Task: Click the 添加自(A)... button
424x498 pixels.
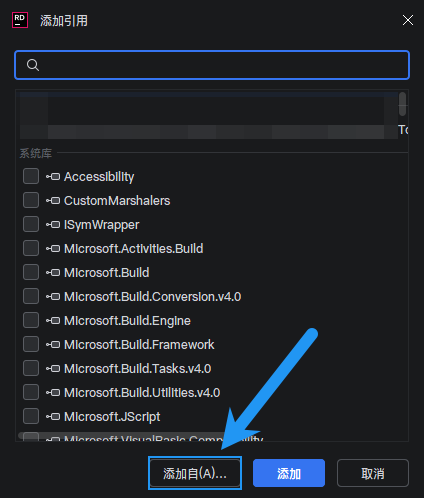Action: (x=195, y=473)
